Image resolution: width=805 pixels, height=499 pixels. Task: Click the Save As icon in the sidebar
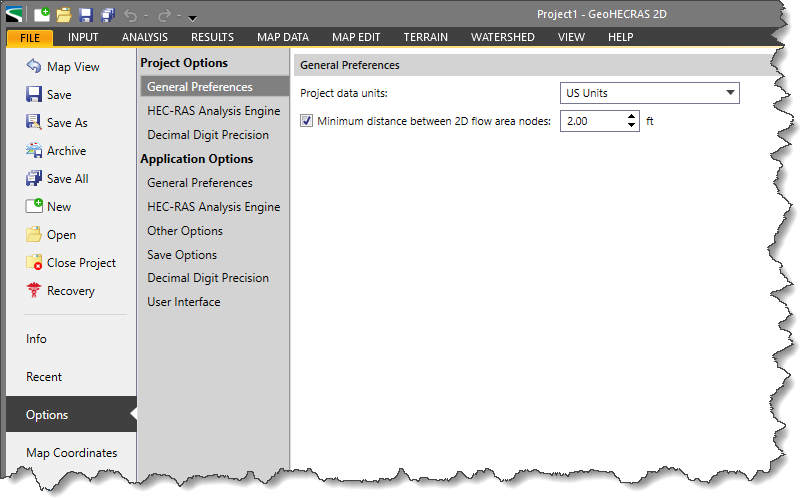(x=33, y=123)
